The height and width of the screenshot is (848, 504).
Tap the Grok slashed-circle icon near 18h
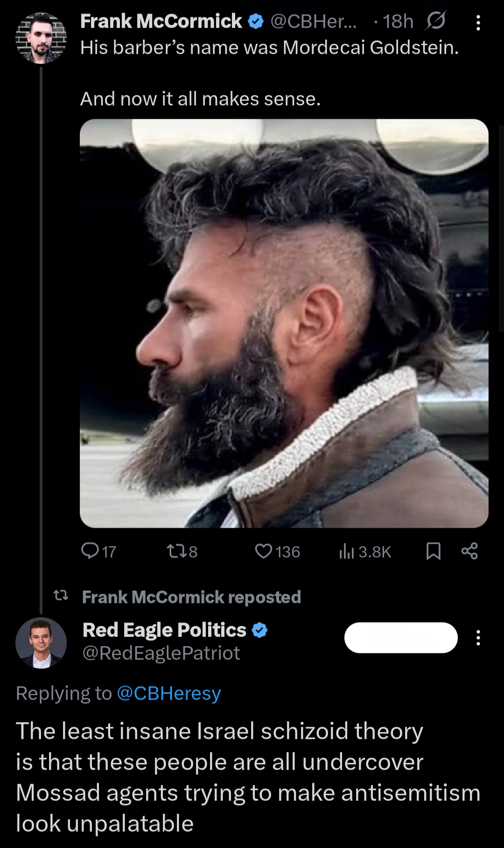tap(435, 21)
